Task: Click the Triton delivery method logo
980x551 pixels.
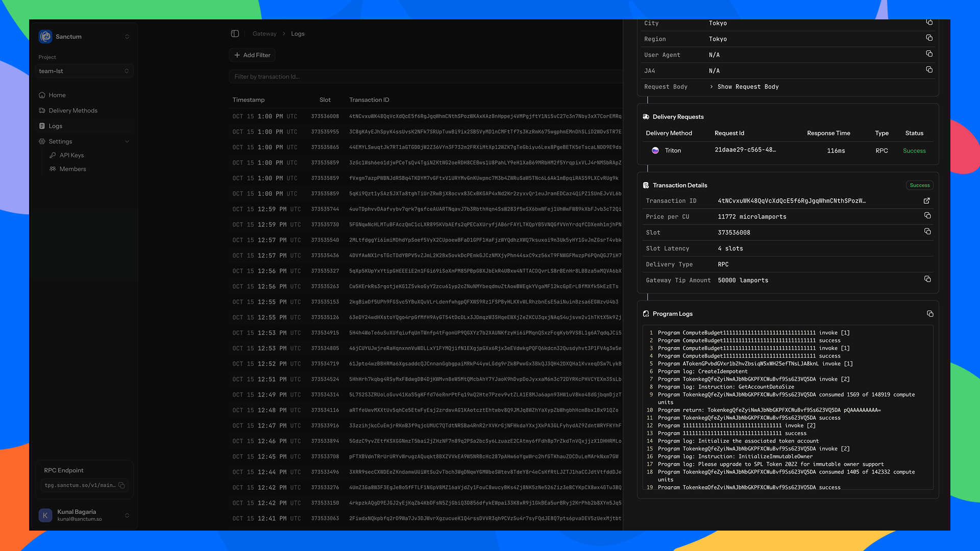Action: 655,151
